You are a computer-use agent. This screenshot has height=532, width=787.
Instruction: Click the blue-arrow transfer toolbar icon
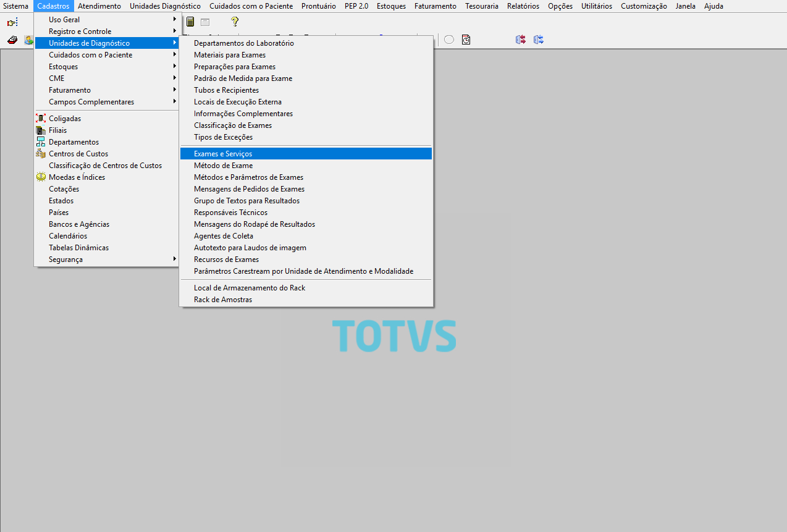point(539,40)
